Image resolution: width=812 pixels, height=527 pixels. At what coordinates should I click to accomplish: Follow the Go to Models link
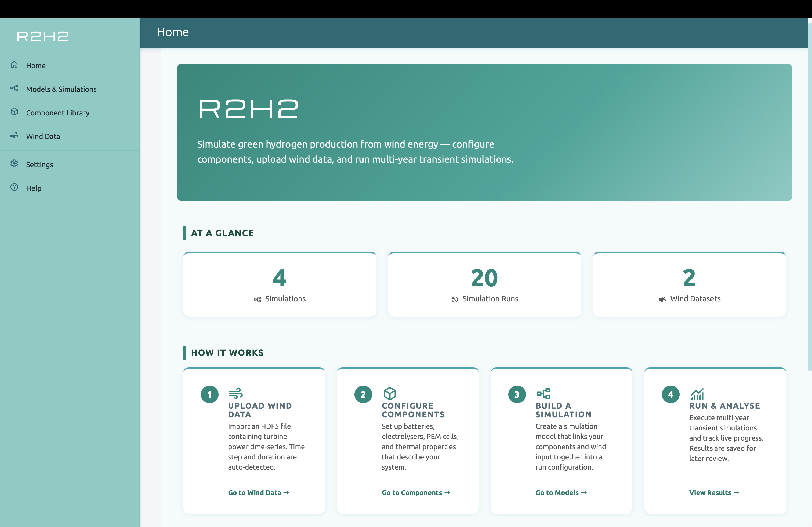click(561, 493)
